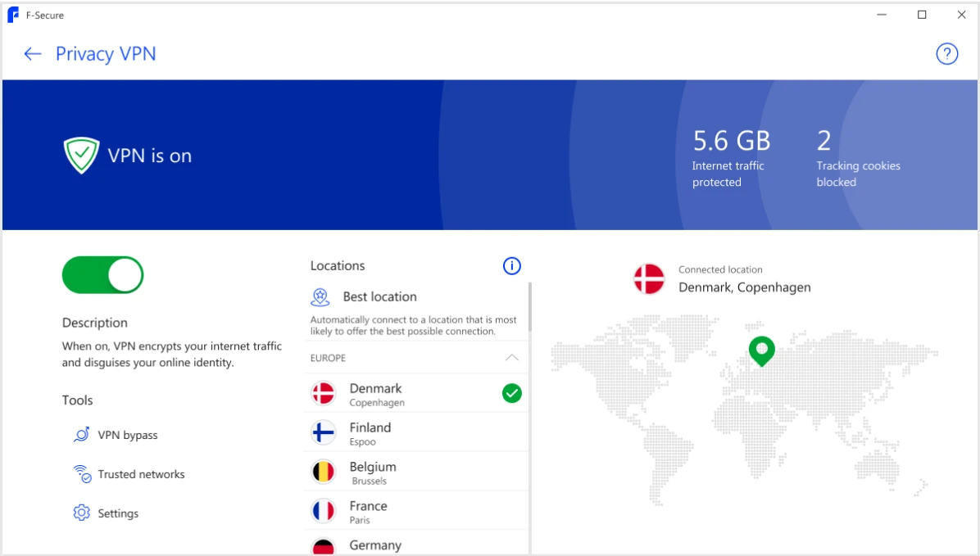This screenshot has height=556, width=980.
Task: Click the green shield VPN status icon
Action: point(81,156)
